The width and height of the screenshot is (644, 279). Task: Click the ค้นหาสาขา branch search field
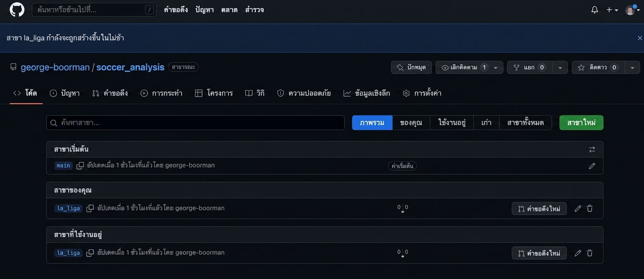coord(195,122)
